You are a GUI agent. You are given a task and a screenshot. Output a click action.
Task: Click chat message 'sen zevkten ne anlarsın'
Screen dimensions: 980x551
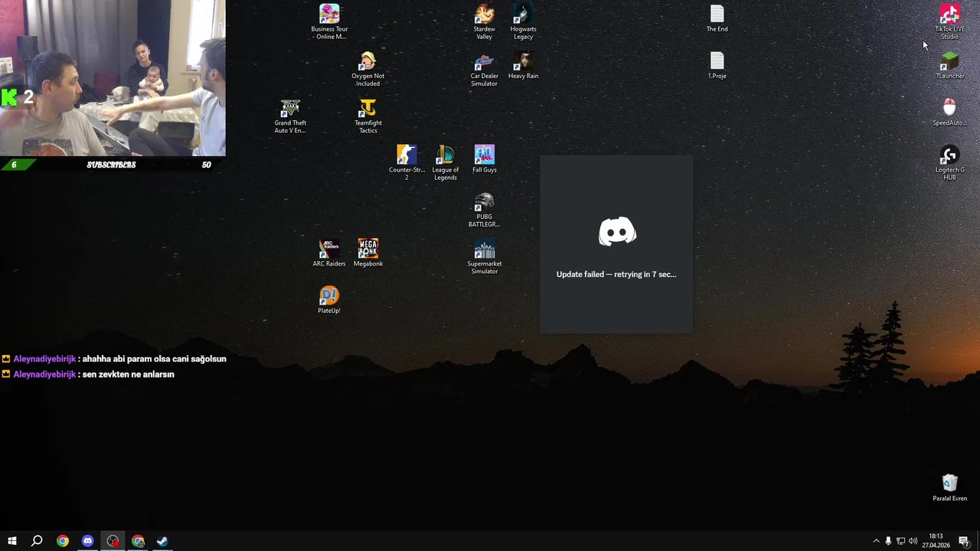[x=129, y=374]
